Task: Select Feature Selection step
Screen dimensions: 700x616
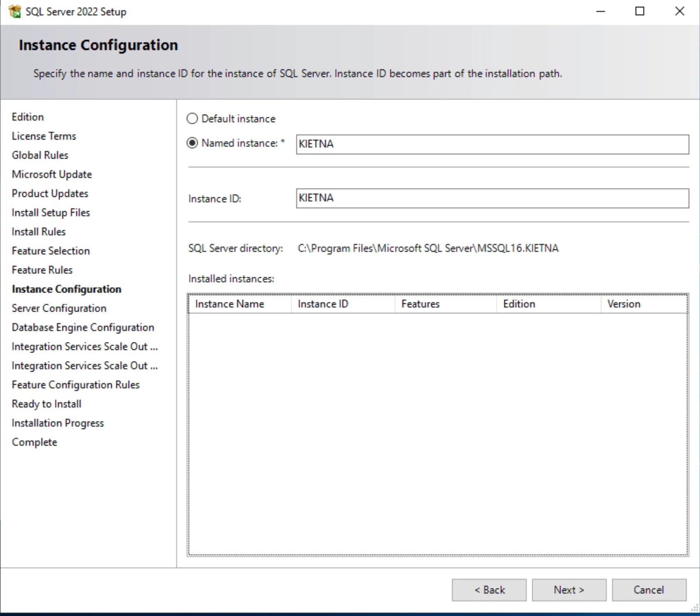Action: [x=51, y=251]
